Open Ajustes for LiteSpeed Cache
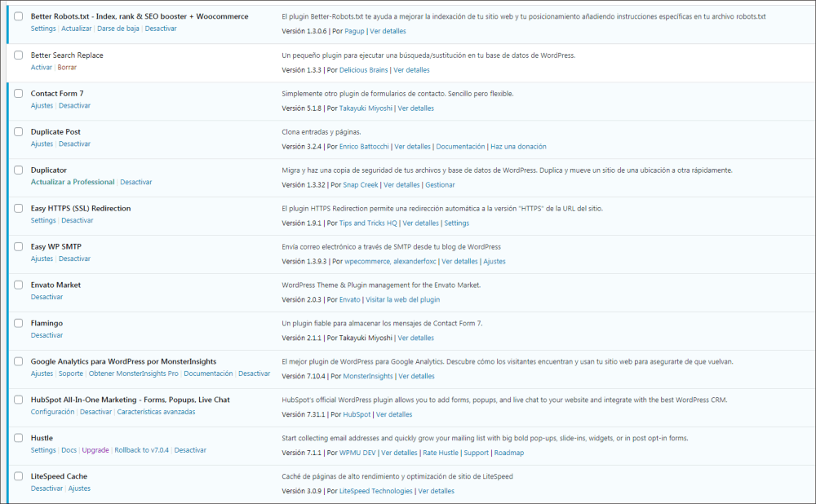This screenshot has height=504, width=816. coord(79,489)
